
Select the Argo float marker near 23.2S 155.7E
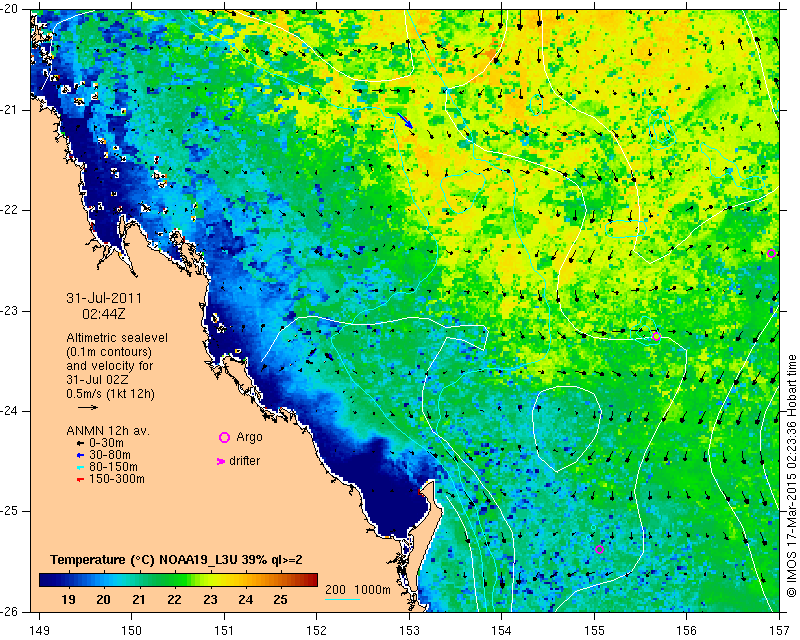pyautogui.click(x=656, y=336)
